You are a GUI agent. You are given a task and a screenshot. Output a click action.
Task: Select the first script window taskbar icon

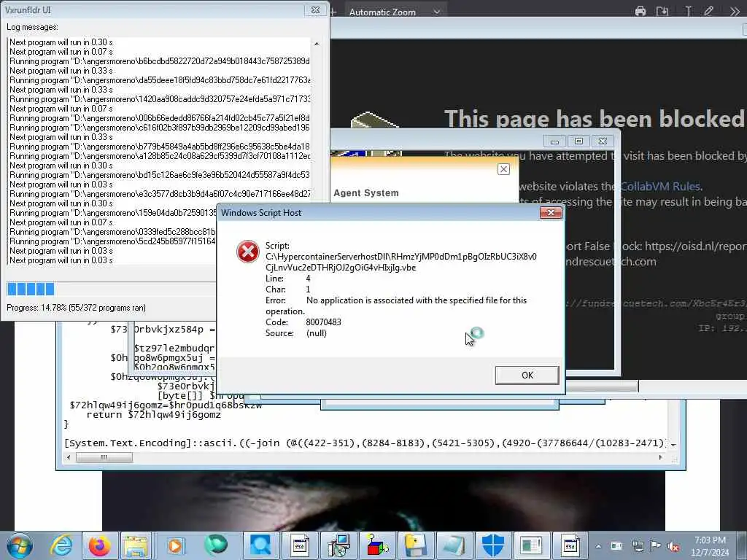299,545
